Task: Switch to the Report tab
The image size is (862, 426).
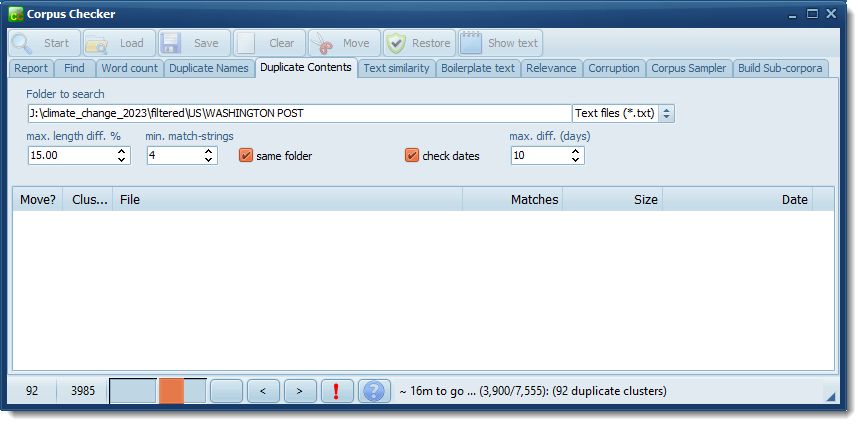Action: pos(31,68)
